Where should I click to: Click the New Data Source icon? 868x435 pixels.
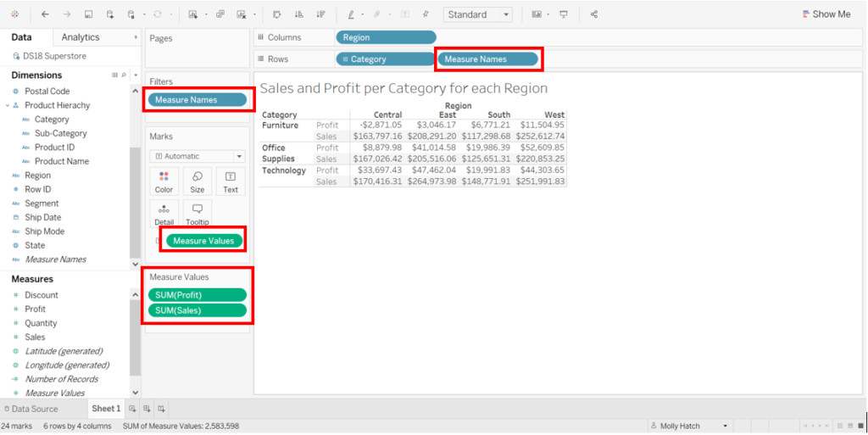(110, 14)
